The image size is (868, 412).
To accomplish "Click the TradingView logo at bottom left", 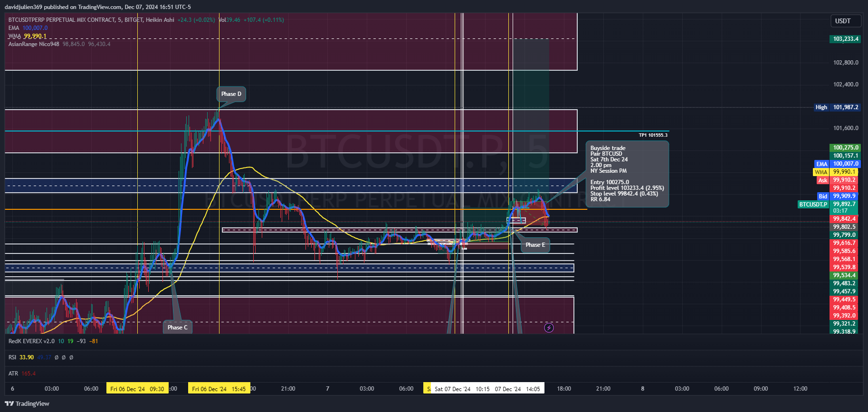I will 27,403.
